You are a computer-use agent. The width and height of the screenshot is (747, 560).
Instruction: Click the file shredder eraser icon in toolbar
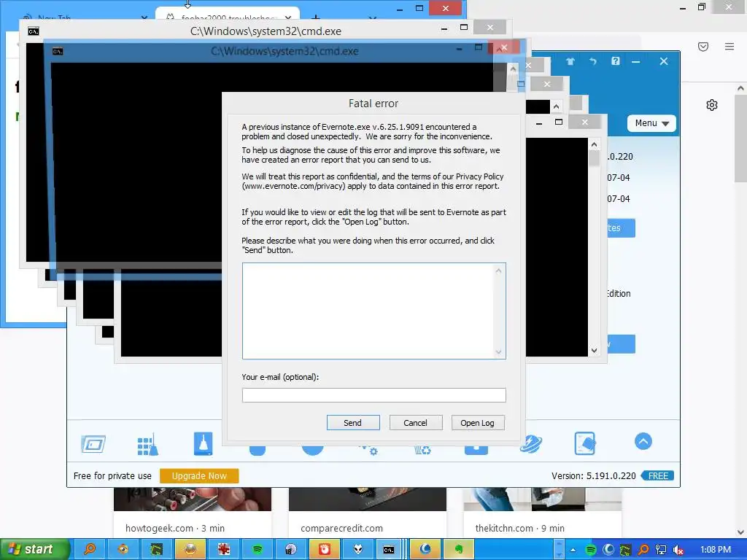click(584, 443)
